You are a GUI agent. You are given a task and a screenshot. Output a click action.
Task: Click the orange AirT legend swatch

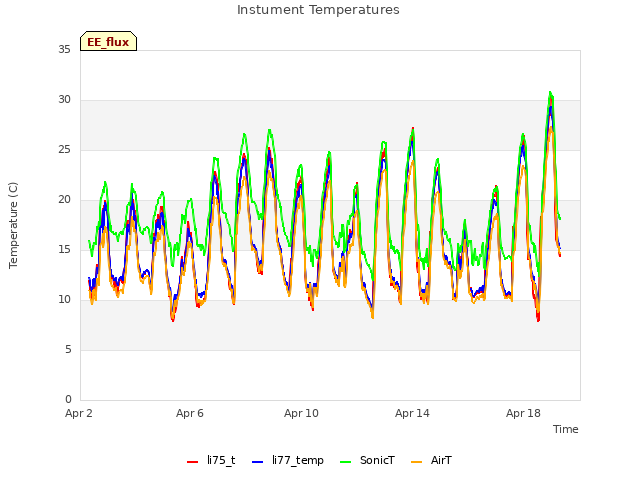pos(416,462)
